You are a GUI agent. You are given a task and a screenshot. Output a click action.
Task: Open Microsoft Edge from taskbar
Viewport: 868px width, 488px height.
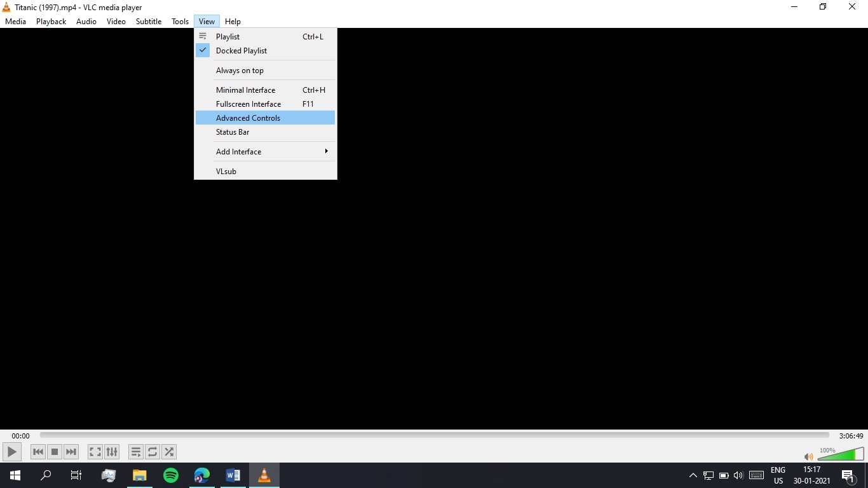(202, 475)
